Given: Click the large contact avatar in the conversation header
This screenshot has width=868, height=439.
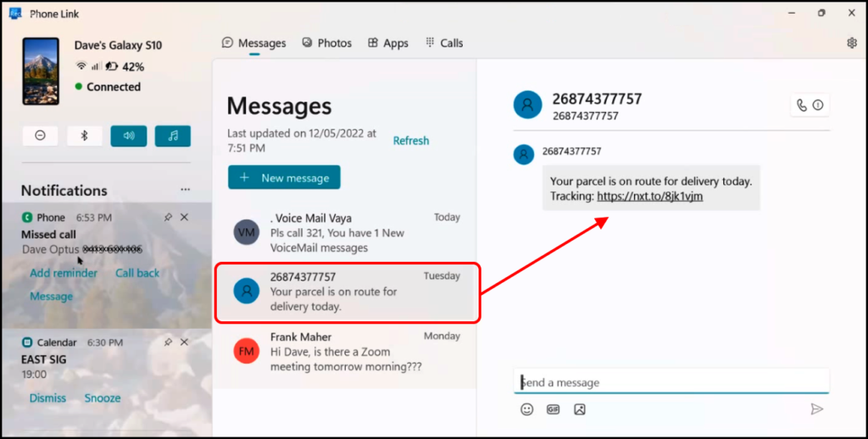Looking at the screenshot, I should [x=527, y=104].
